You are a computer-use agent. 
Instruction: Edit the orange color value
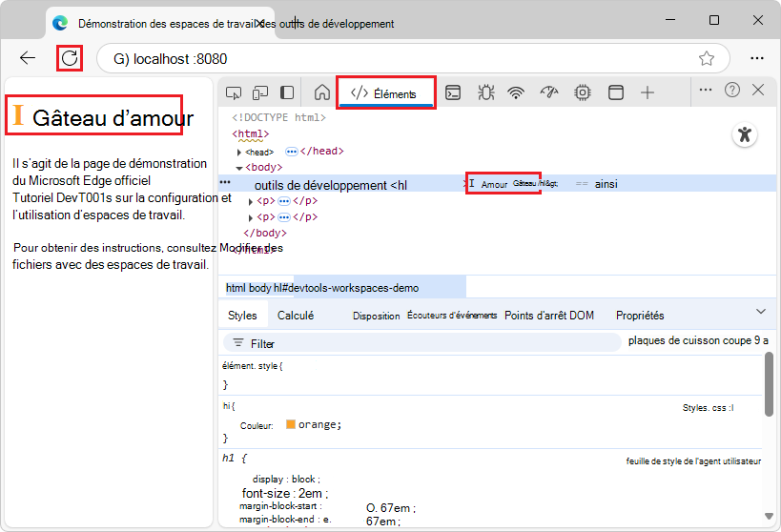(x=319, y=424)
